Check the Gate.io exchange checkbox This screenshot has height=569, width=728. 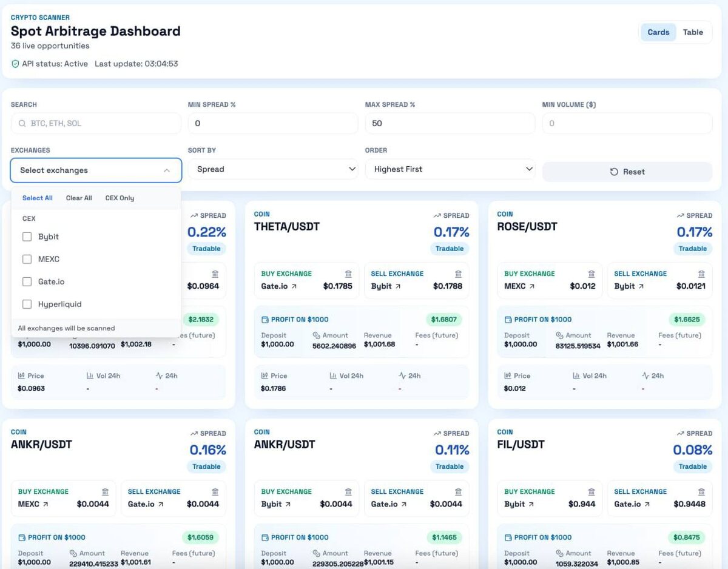[x=27, y=281]
